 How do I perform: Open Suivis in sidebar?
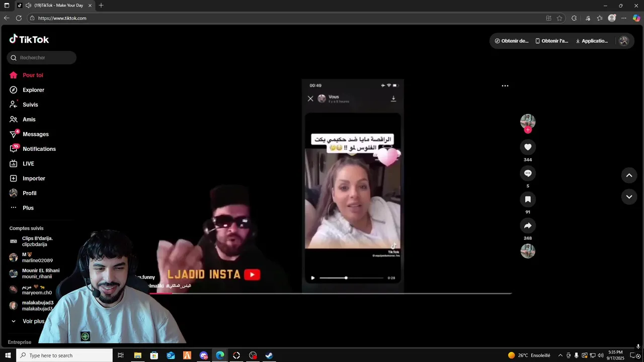coord(24,105)
